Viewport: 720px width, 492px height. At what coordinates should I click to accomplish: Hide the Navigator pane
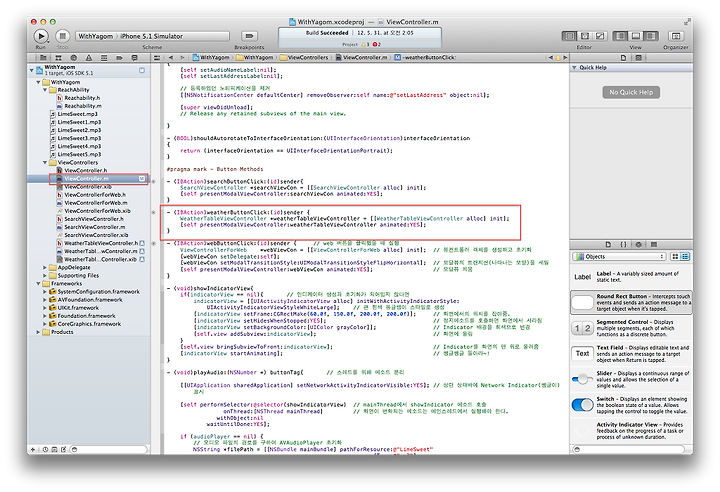coord(620,36)
